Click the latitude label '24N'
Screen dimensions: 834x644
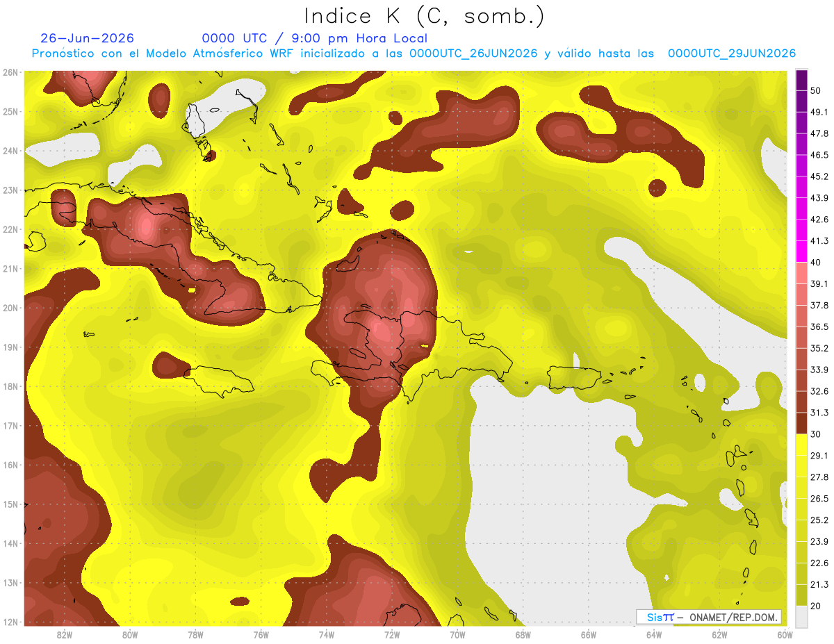click(x=10, y=151)
